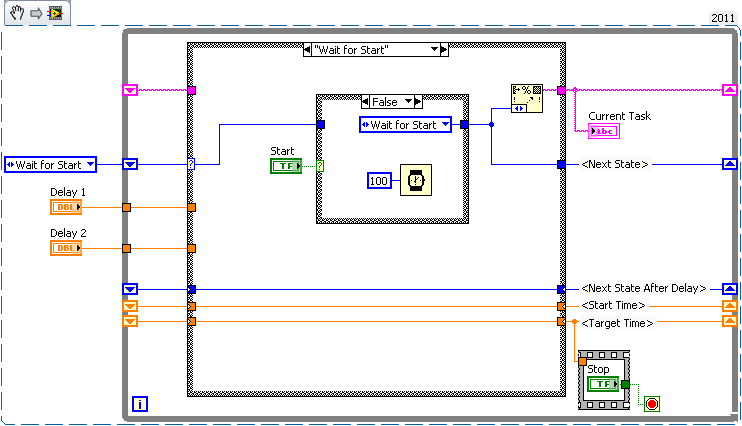Click the Target Time left shift register
The height and width of the screenshot is (426, 742).
tap(130, 321)
